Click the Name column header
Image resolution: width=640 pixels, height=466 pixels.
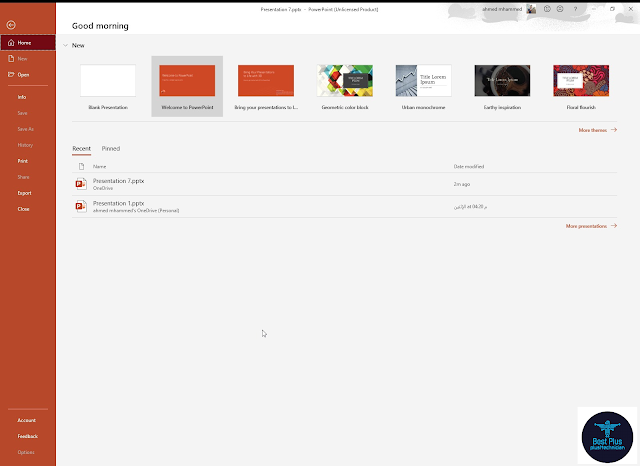click(x=99, y=166)
